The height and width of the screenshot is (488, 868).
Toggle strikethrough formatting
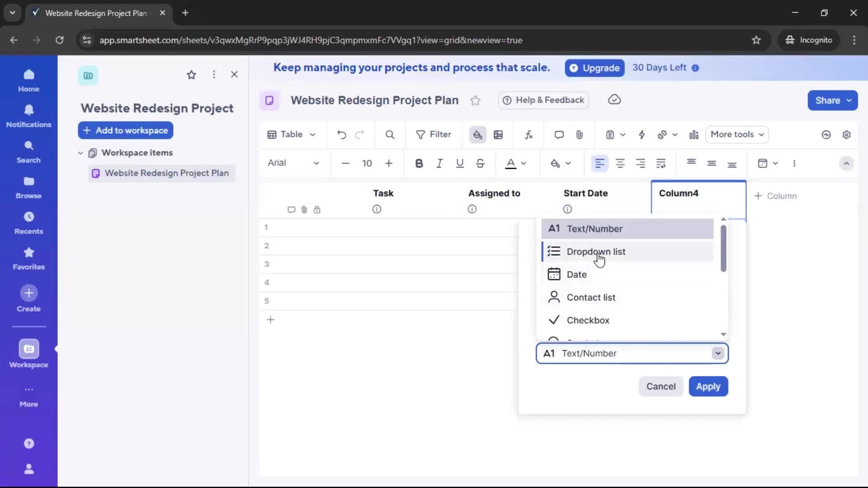point(480,164)
